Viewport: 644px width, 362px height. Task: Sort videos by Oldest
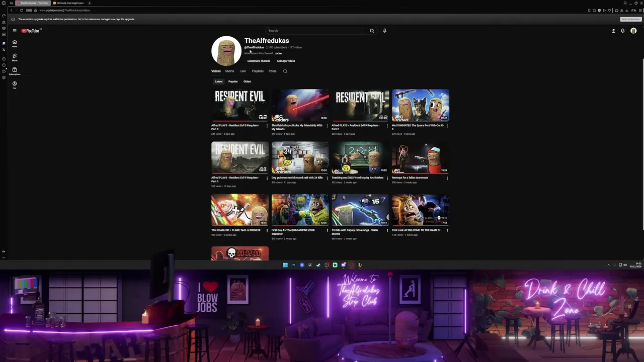247,81
